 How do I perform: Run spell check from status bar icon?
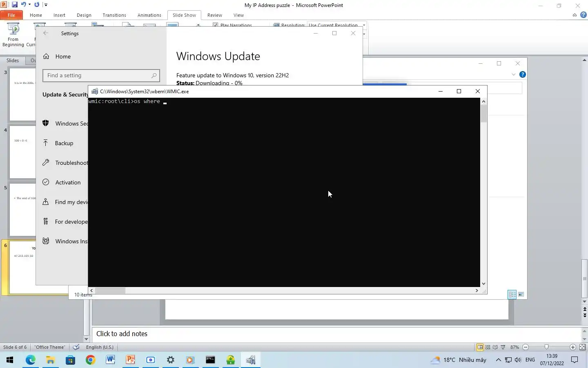point(76,347)
